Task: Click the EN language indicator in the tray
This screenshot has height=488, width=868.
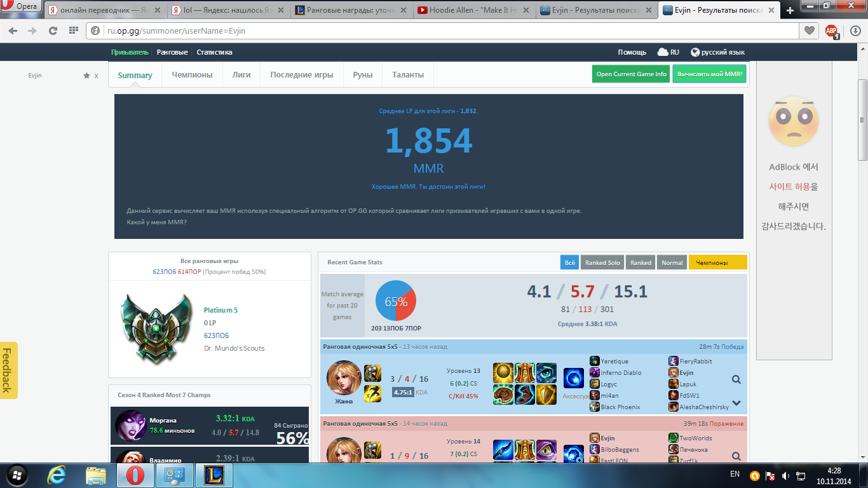Action: pyautogui.click(x=735, y=474)
